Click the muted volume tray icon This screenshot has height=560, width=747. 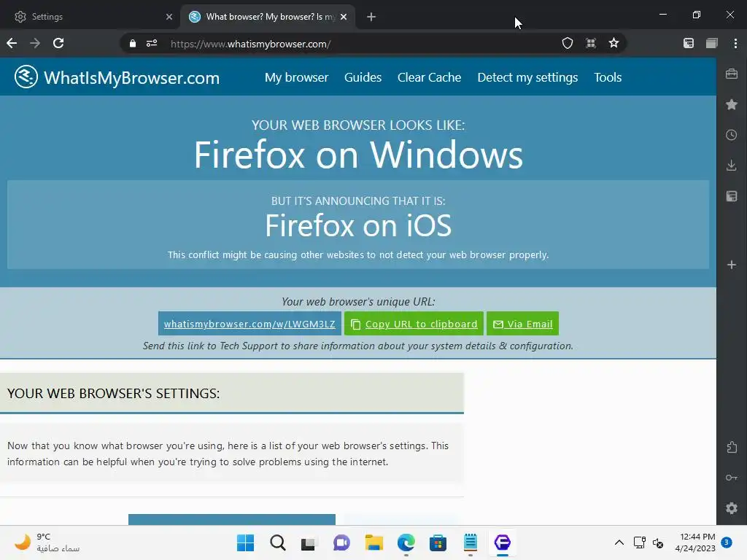[x=658, y=542]
